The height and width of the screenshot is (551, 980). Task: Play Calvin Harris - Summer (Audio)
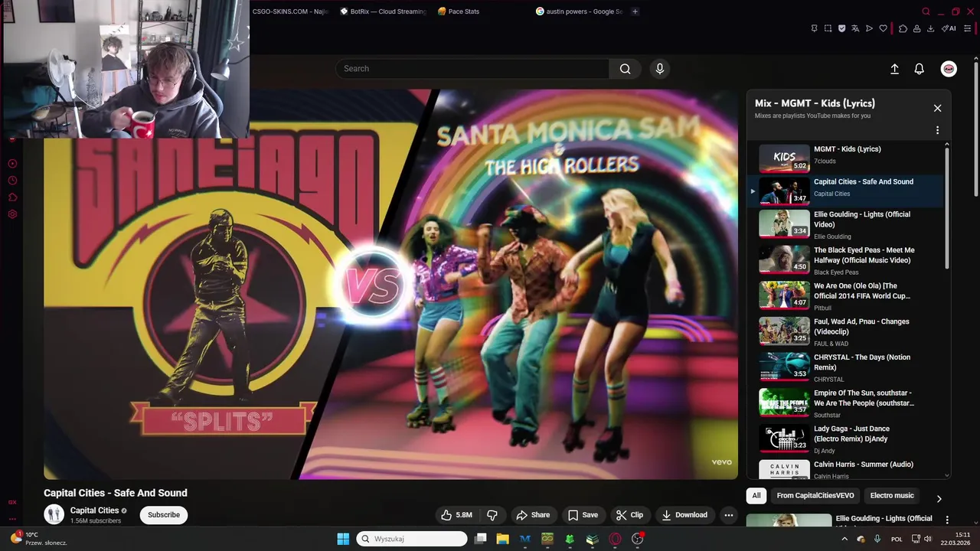pyautogui.click(x=846, y=469)
